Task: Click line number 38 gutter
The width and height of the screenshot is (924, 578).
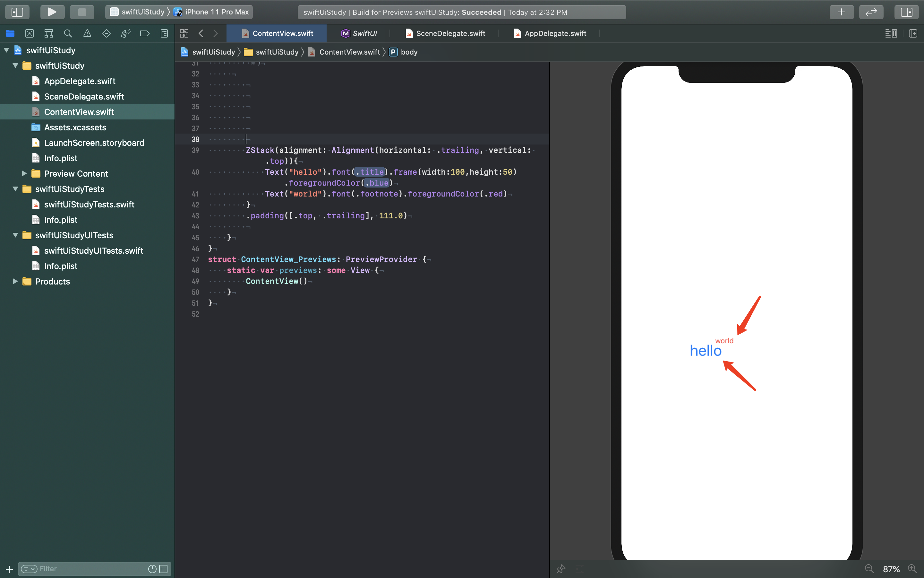Action: pos(195,140)
